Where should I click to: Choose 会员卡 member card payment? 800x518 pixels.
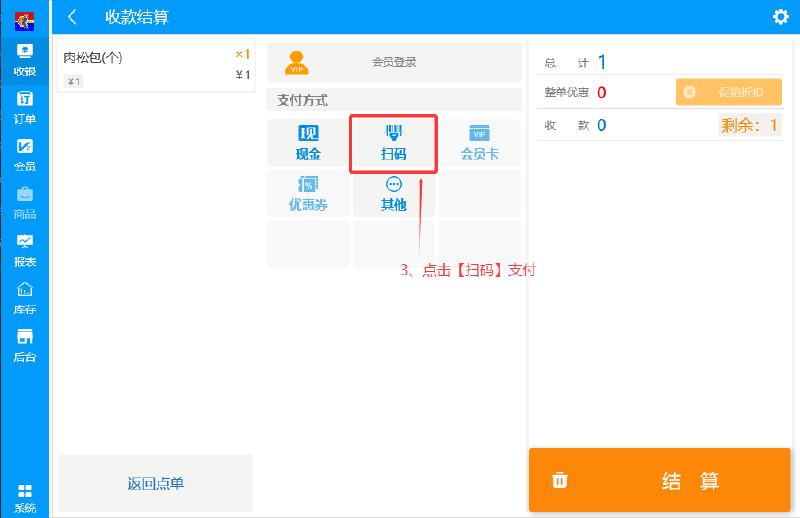[x=480, y=143]
